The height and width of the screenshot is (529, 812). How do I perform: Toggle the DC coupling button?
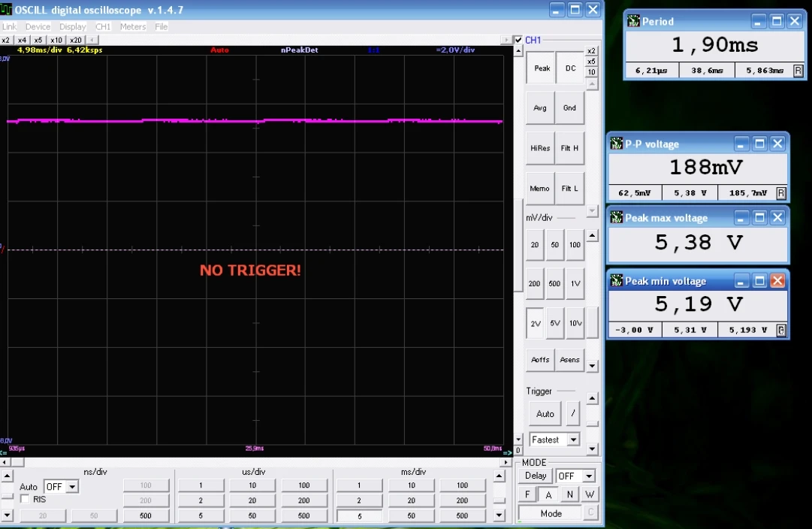[570, 68]
